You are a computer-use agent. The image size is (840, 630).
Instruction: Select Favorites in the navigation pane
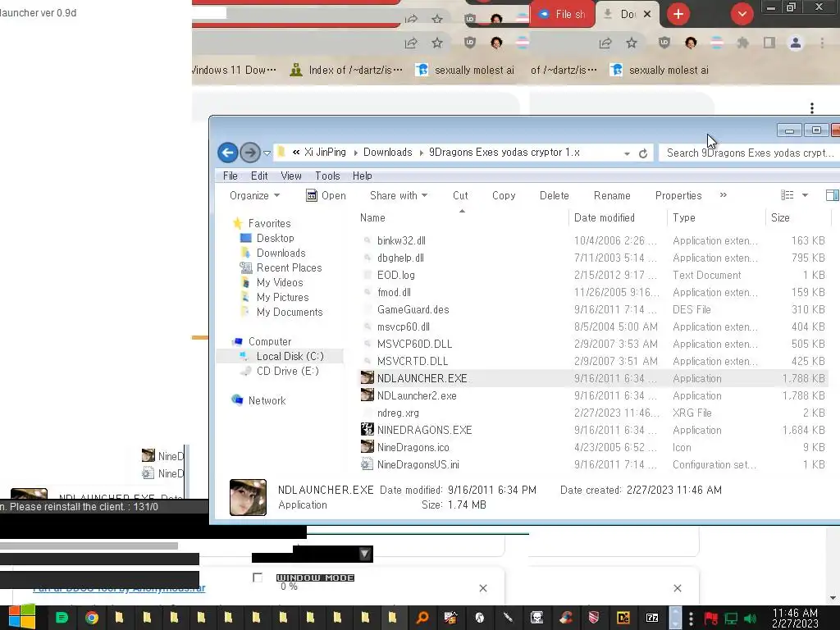269,223
